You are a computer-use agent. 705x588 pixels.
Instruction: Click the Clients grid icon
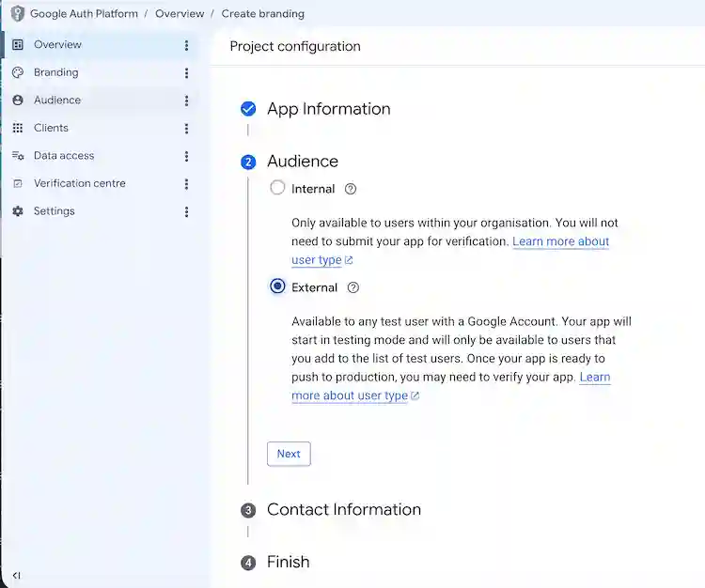[x=18, y=128]
